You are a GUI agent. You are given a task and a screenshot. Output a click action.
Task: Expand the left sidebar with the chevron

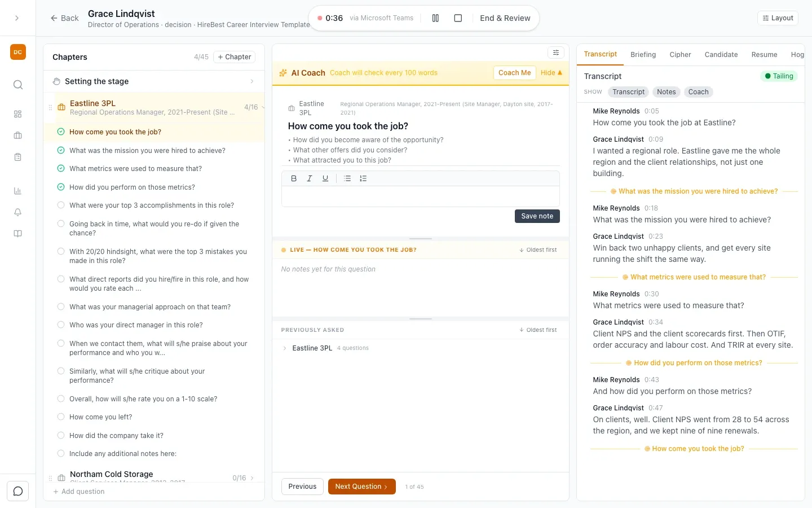tap(17, 18)
